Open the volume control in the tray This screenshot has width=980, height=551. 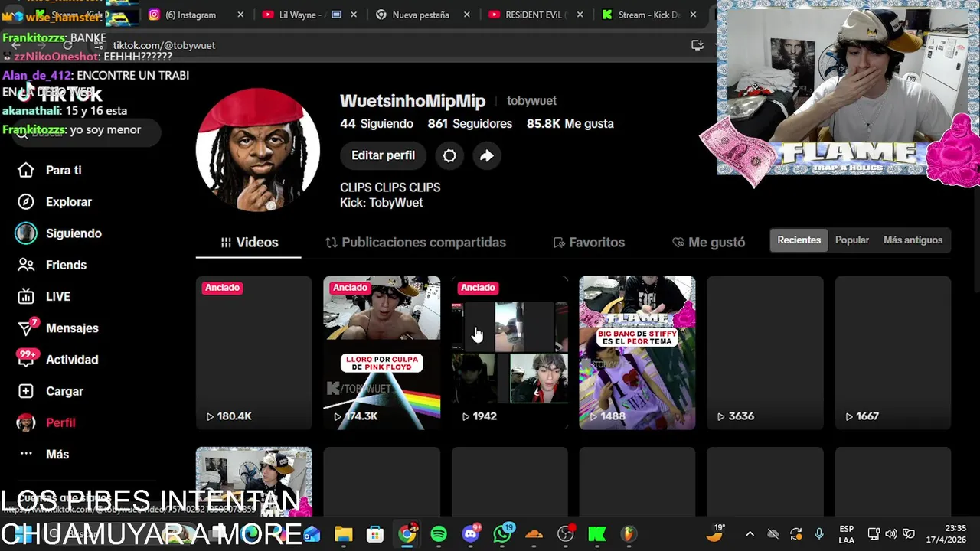click(x=891, y=533)
